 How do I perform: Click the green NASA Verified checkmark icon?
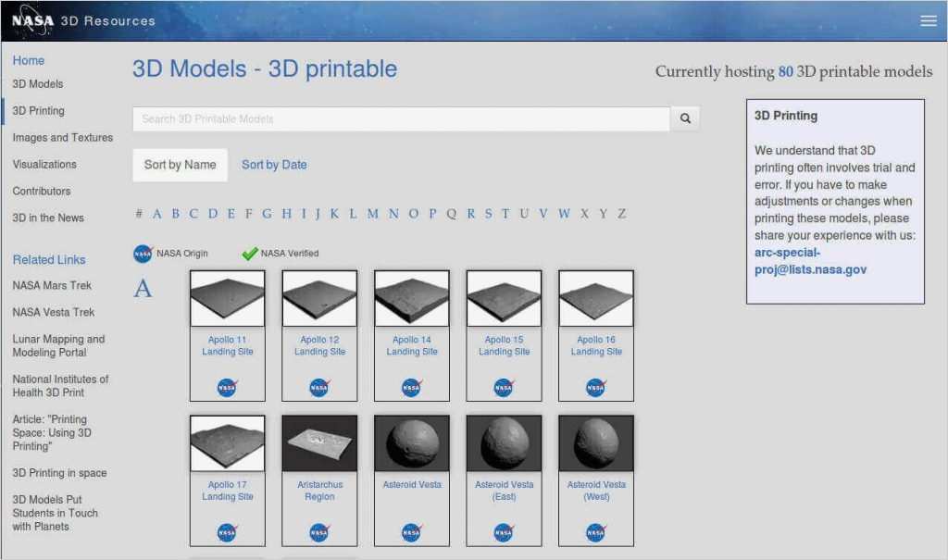tap(248, 251)
